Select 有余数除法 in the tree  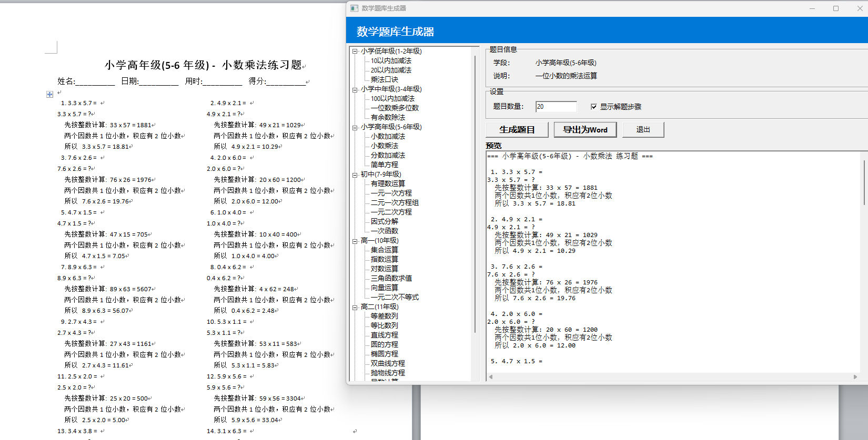pos(388,118)
